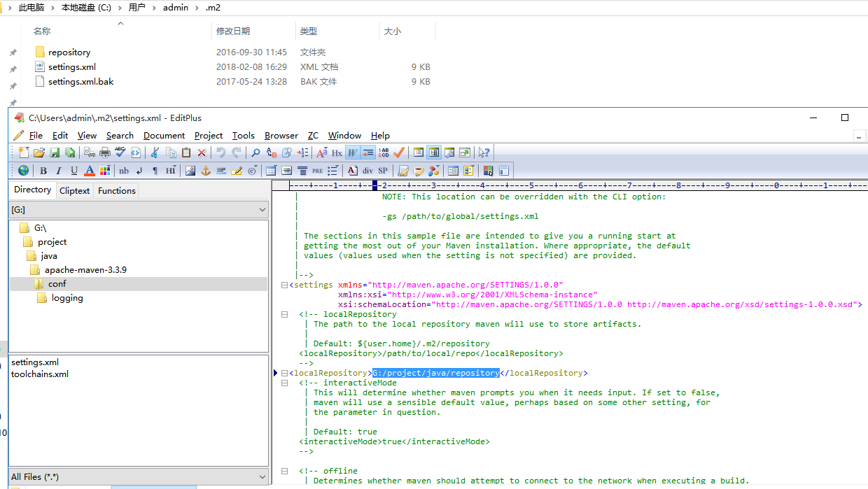Collapse localRepository comment fold marker
The width and height of the screenshot is (868, 489).
(x=284, y=314)
